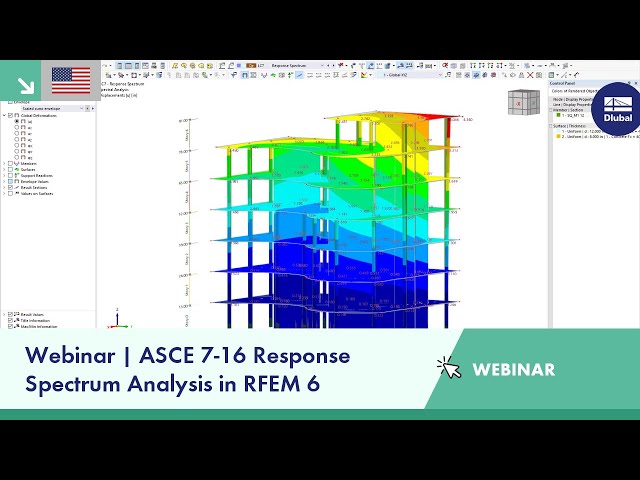640x480 pixels.
Task: Click green color swatch for SQ_M1 12
Action: point(558,116)
